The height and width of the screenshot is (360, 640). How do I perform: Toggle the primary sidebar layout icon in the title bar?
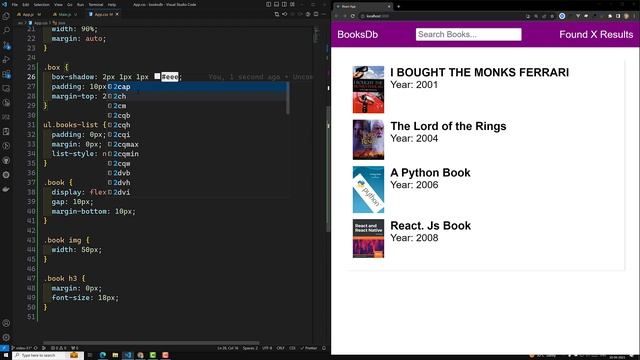[x=268, y=4]
